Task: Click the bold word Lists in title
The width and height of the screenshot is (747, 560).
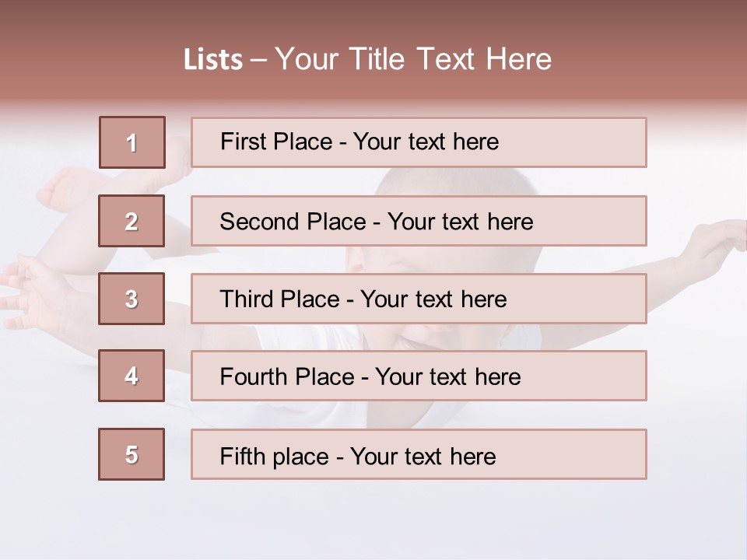Action: click(x=213, y=60)
